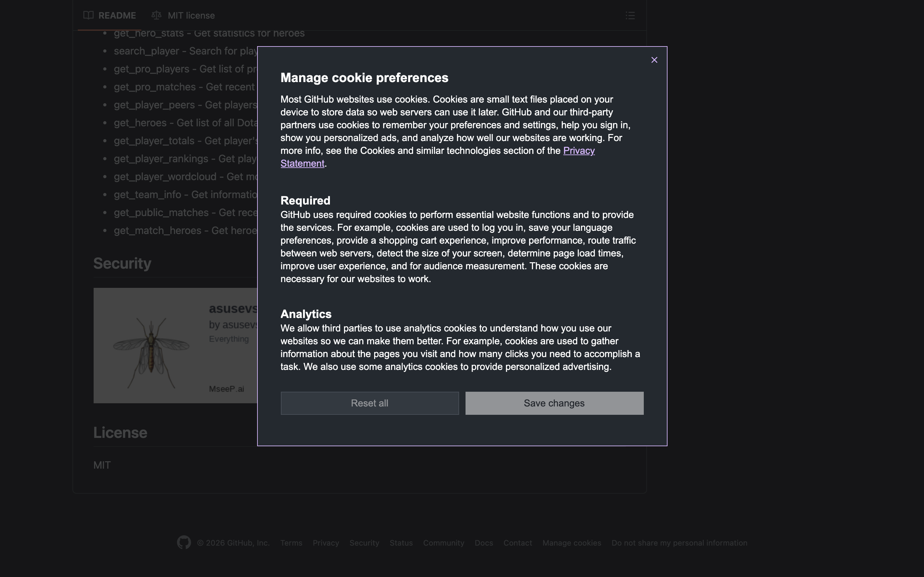Click Manage cookies in the footer
The height and width of the screenshot is (577, 924).
tap(571, 543)
